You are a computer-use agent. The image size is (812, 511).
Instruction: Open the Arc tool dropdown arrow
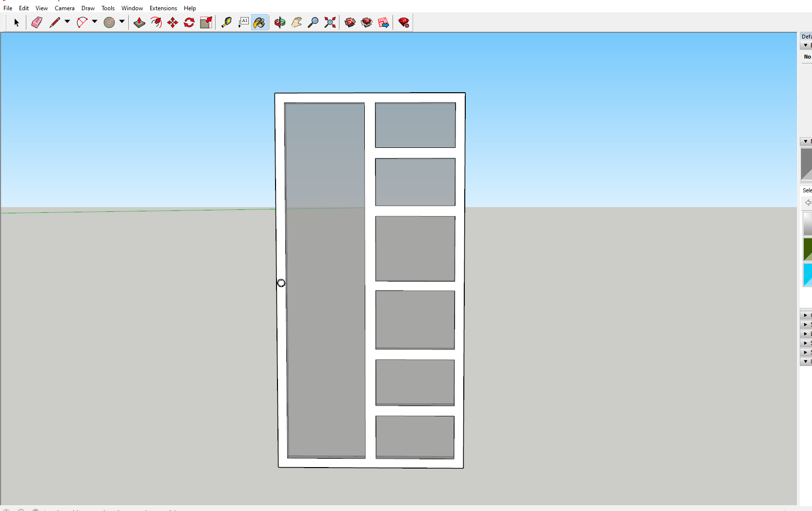[95, 21]
